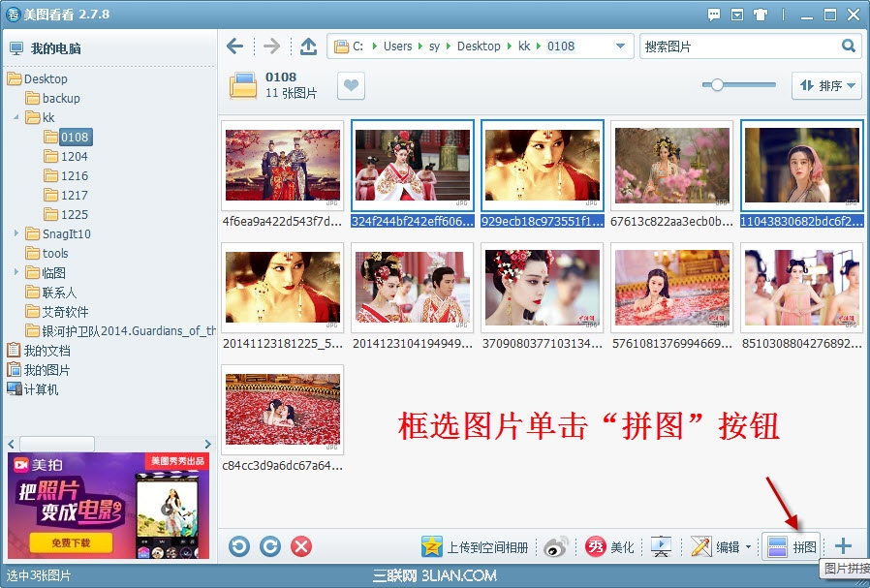Click the 美图看看 app logo in title bar

(x=13, y=15)
